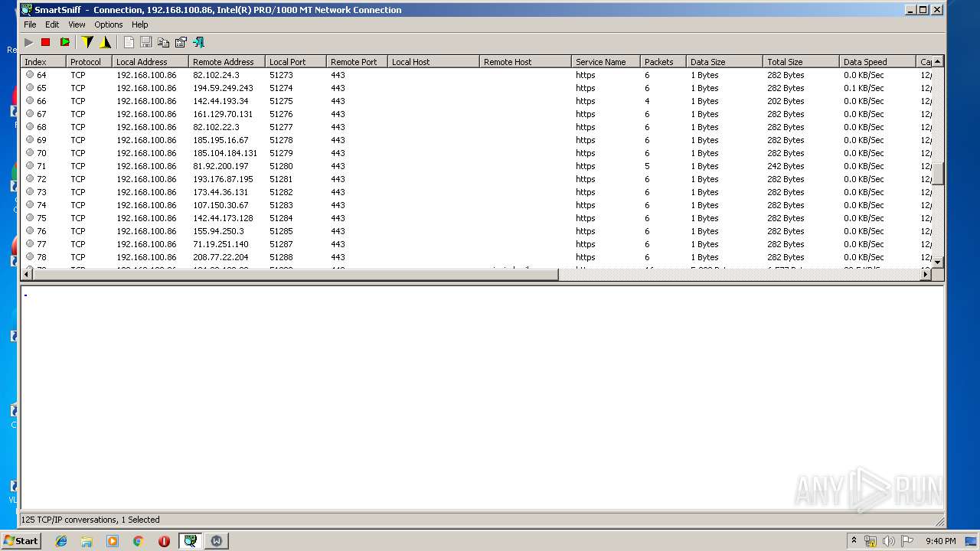Clear packets with blank page icon
Image resolution: width=980 pixels, height=551 pixels.
point(129,42)
